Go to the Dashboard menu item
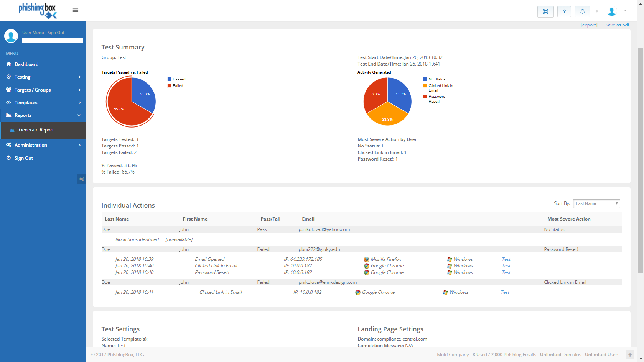This screenshot has width=644, height=362. pyautogui.click(x=26, y=64)
